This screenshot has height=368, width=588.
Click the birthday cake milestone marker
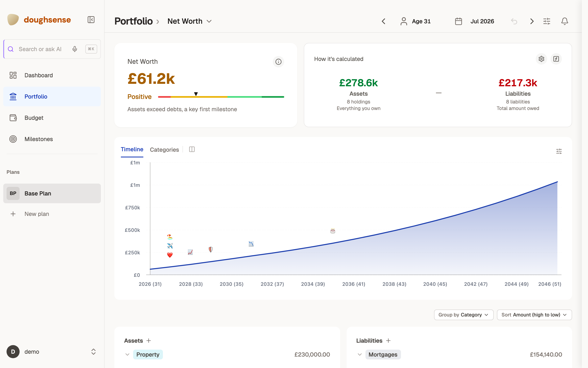point(333,231)
